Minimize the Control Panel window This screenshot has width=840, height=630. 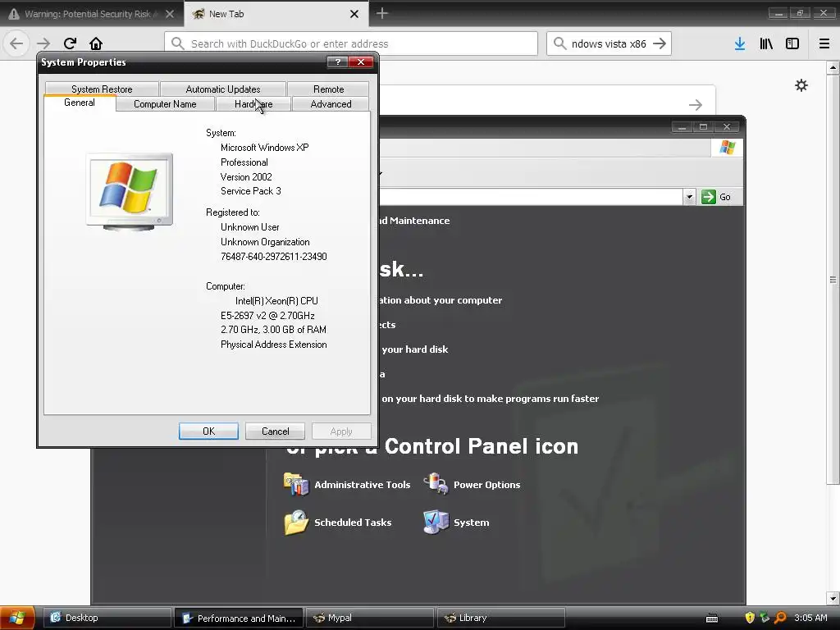(x=682, y=126)
